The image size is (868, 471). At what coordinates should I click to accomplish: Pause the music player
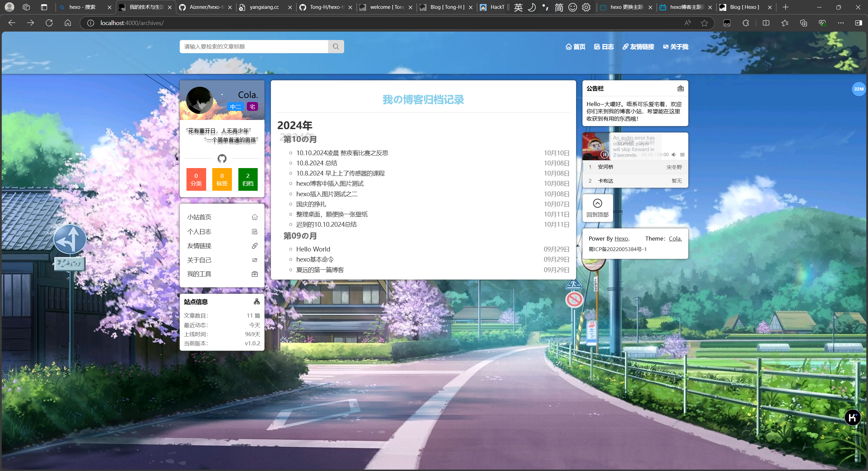coord(604,155)
